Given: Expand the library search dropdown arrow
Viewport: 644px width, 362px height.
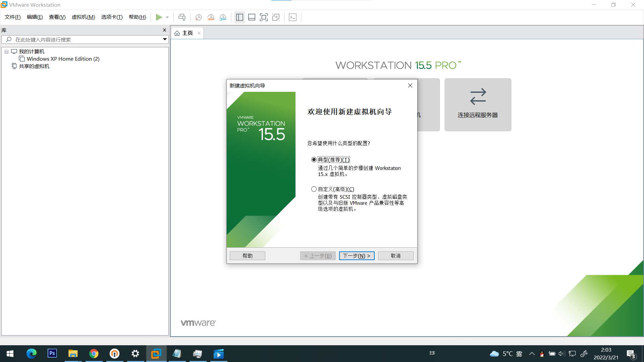Looking at the screenshot, I should [165, 39].
